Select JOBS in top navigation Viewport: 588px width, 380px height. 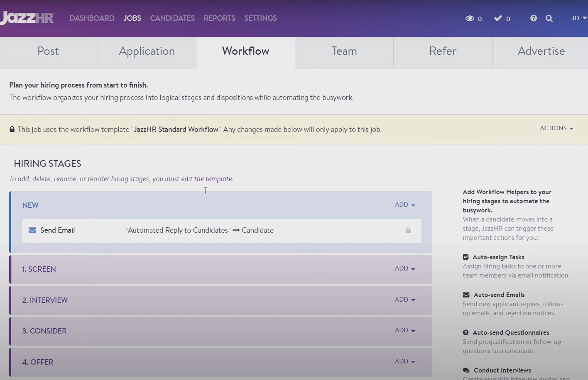click(x=132, y=18)
